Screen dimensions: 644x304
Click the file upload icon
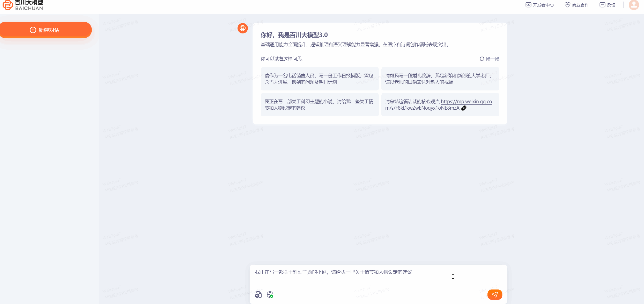pos(258,295)
